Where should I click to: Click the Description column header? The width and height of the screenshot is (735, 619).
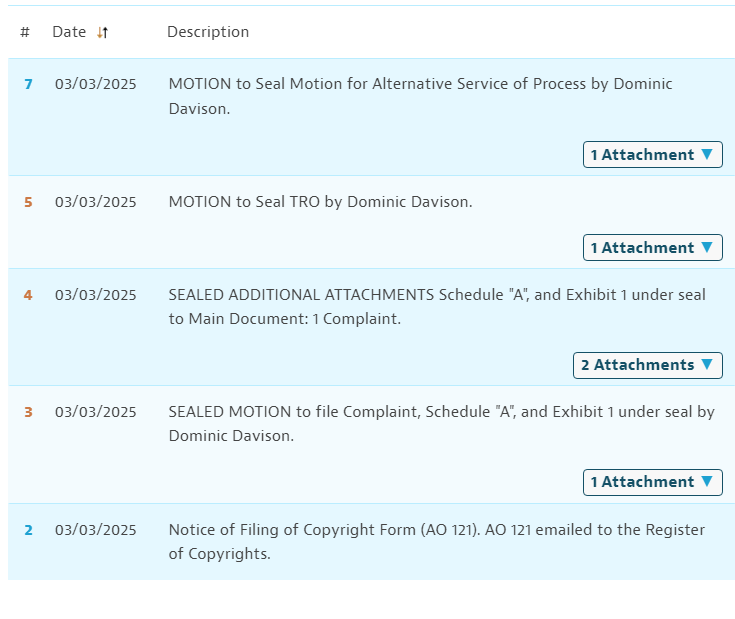pyautogui.click(x=208, y=32)
